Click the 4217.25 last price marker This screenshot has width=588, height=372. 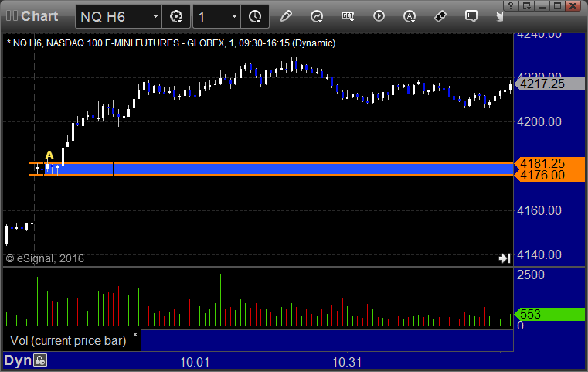tap(549, 84)
